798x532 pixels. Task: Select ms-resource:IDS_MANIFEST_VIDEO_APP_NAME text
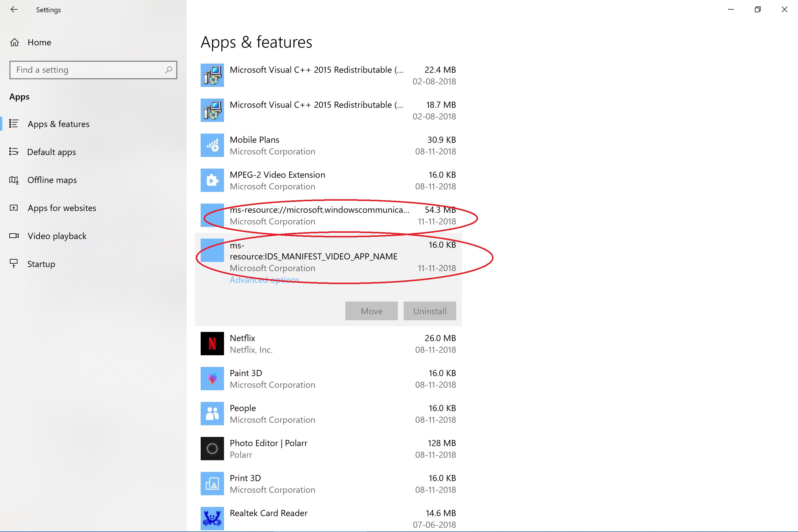point(314,251)
